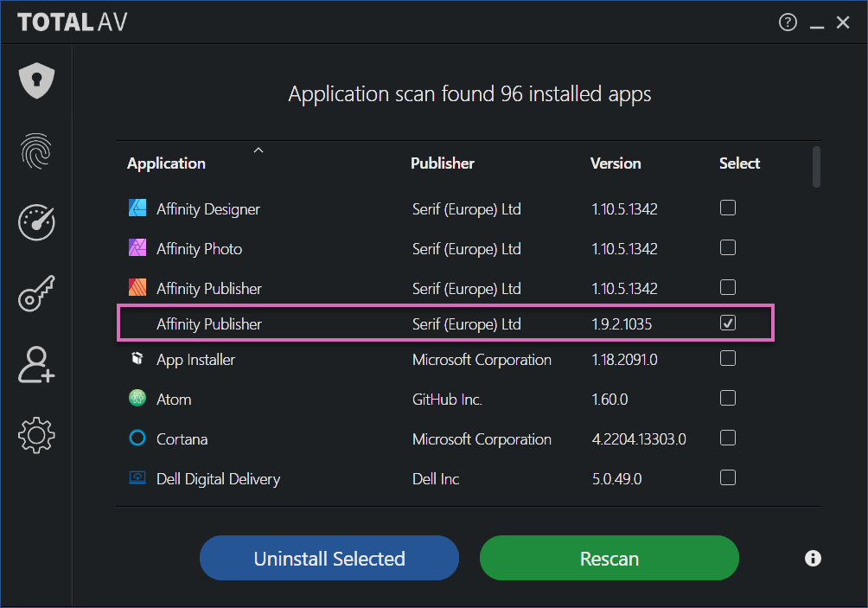Click the Dell Digital Delivery icon
Viewport: 868px width, 608px height.
click(137, 477)
